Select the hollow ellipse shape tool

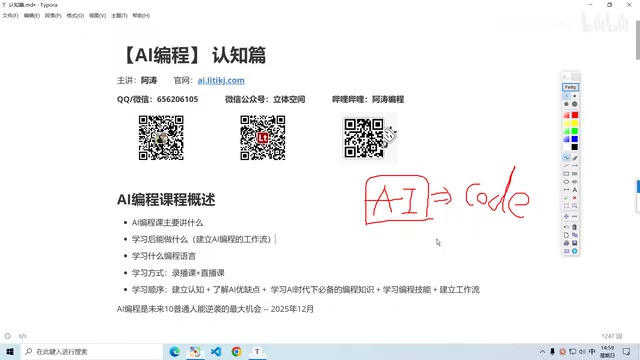[566, 182]
